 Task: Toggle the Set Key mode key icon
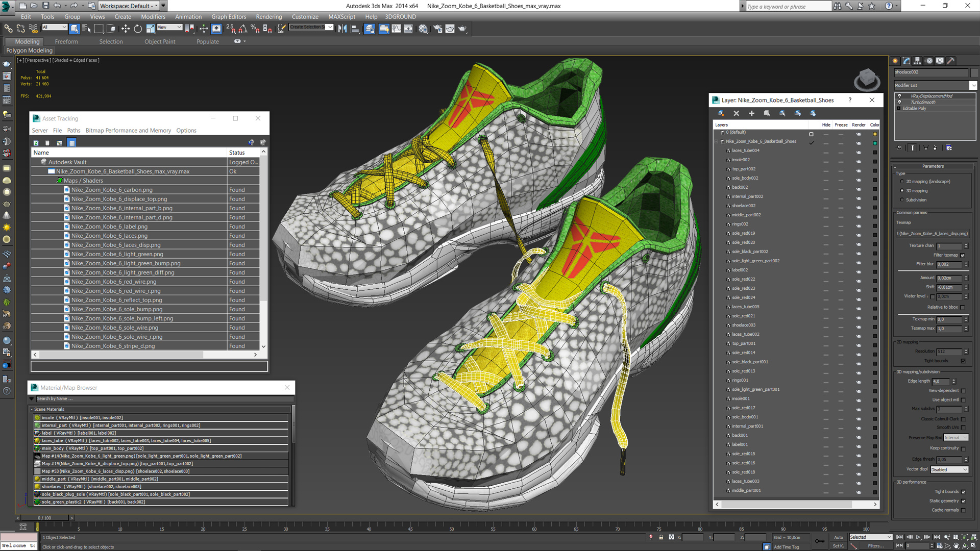point(820,541)
